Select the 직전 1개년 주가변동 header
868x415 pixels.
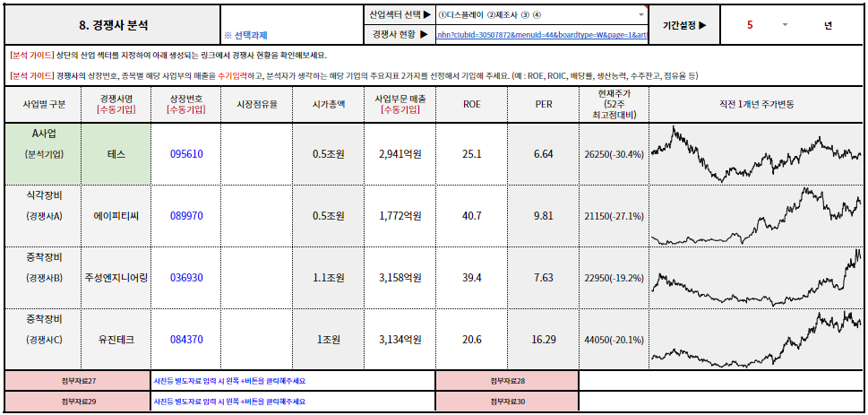[x=756, y=104]
